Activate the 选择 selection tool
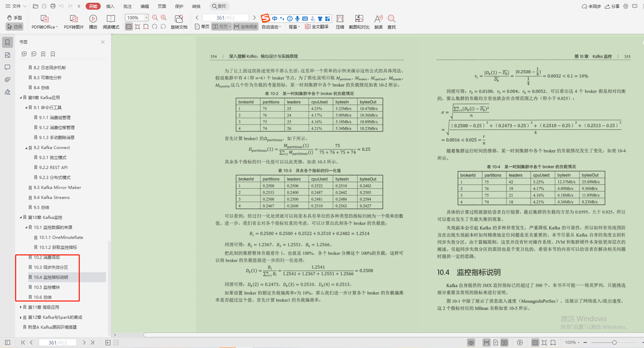This screenshot has width=644, height=348. [14, 27]
